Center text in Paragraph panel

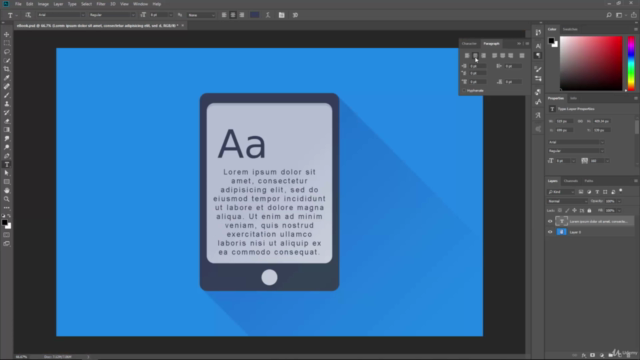(x=475, y=56)
